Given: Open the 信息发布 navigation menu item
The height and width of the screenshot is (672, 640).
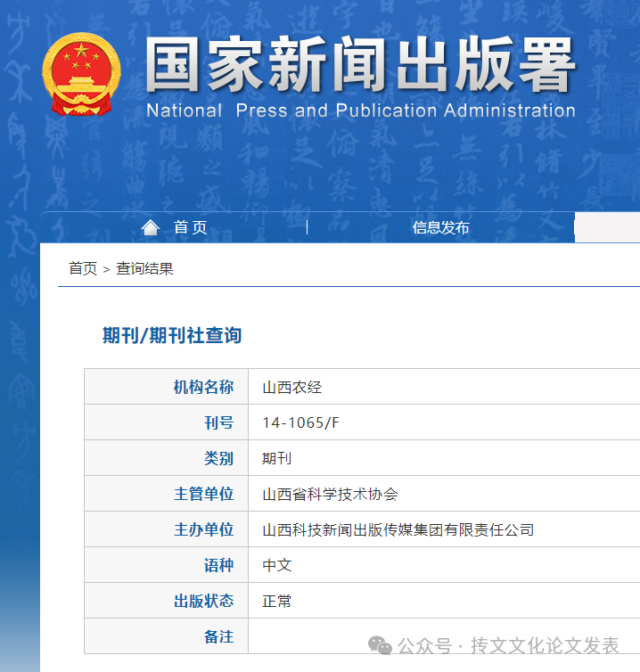Looking at the screenshot, I should point(440,227).
